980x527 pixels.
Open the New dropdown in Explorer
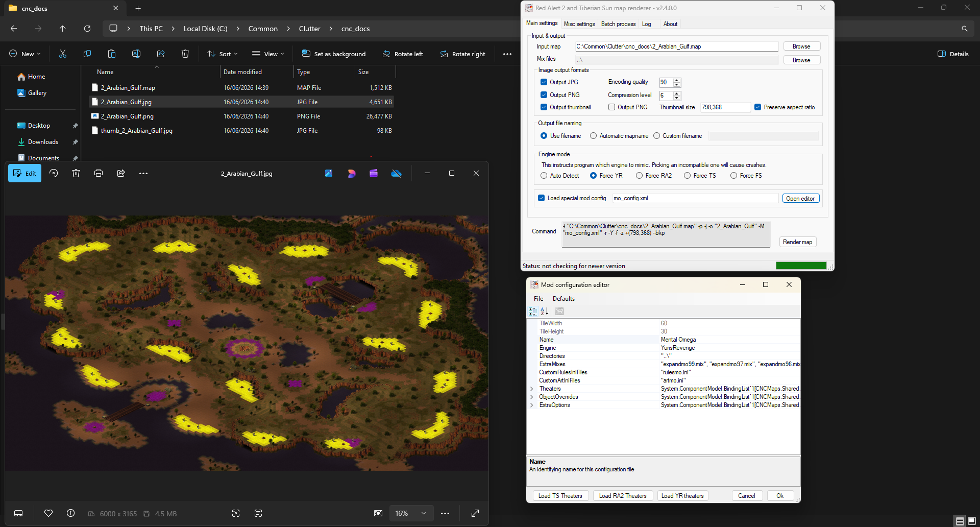pos(24,54)
